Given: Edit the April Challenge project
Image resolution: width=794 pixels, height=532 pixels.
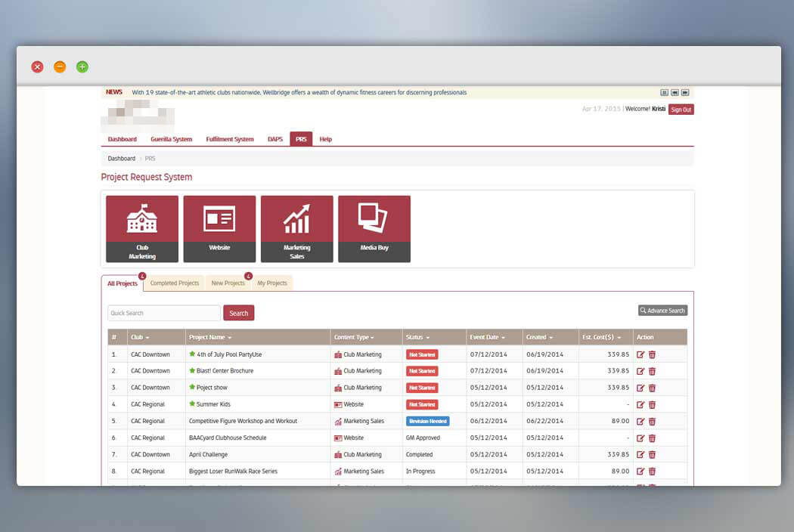Looking at the screenshot, I should pyautogui.click(x=640, y=455).
